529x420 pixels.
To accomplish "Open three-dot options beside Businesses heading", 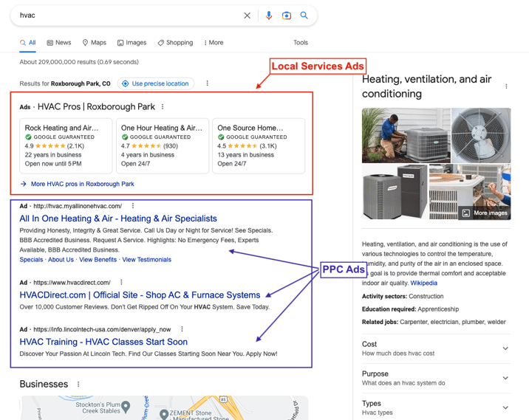I will point(78,384).
